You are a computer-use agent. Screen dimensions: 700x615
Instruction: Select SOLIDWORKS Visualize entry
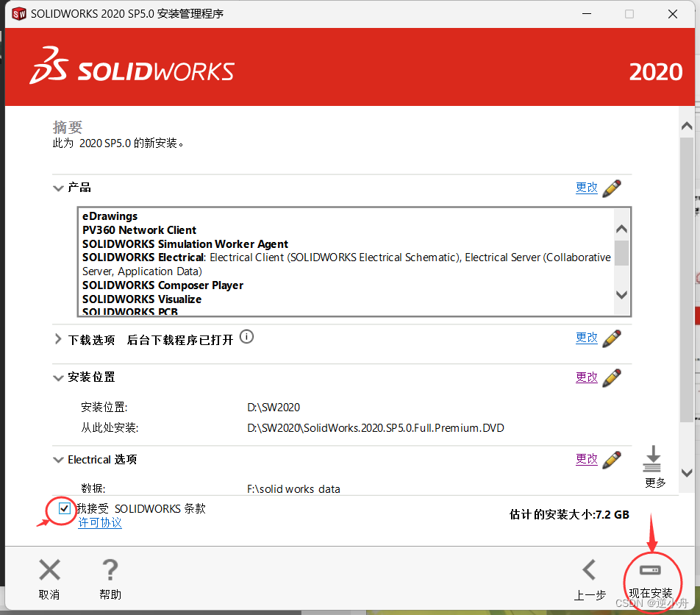pyautogui.click(x=142, y=299)
